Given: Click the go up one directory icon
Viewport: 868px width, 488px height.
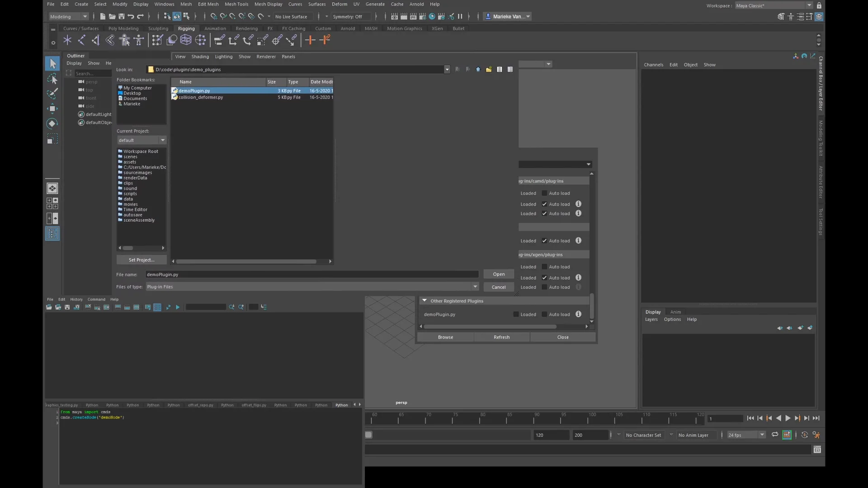Looking at the screenshot, I should tap(478, 70).
